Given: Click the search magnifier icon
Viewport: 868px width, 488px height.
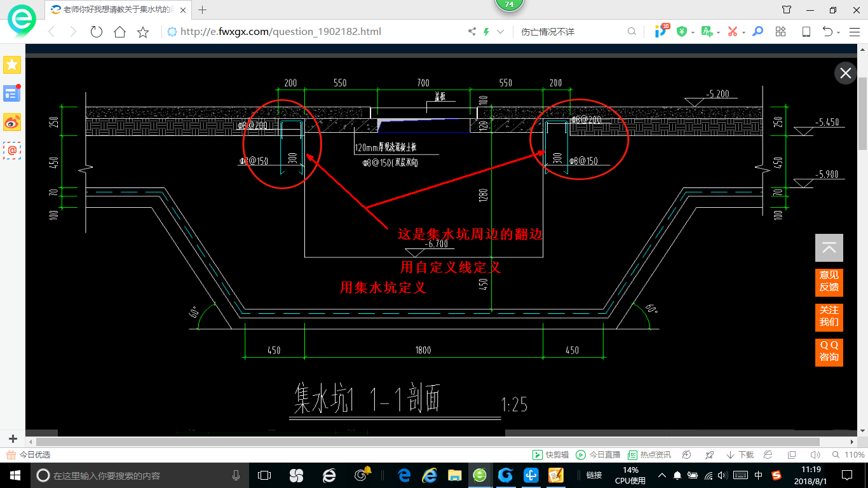Looking at the screenshot, I should (x=632, y=32).
